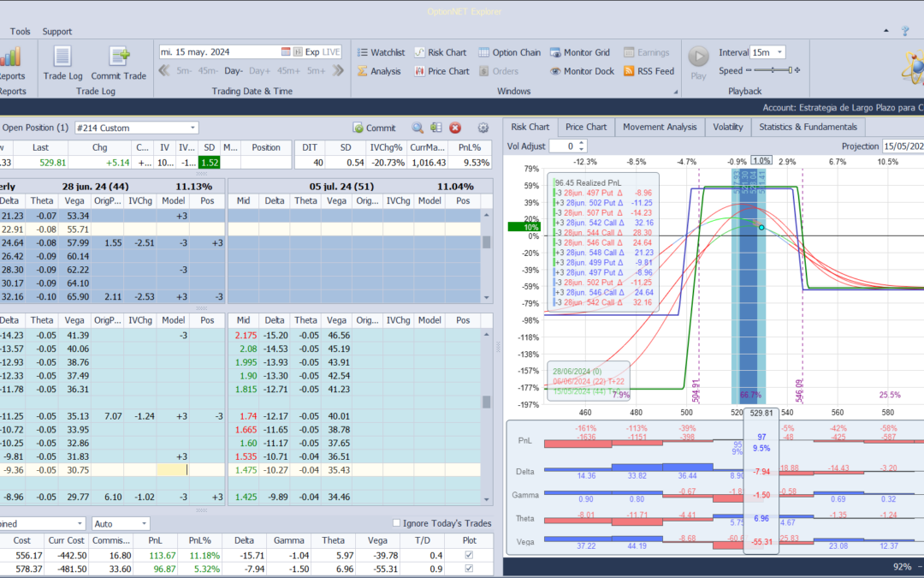Viewport: 924px width, 578px height.
Task: Open the Watchlist window
Action: [381, 52]
